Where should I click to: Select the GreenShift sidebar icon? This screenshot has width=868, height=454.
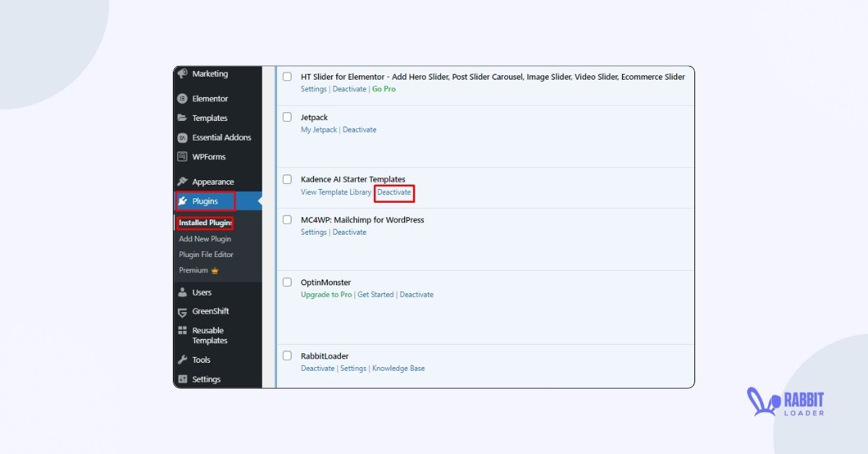point(182,311)
